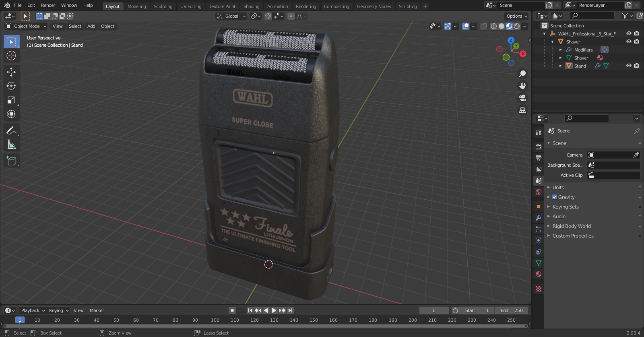Disable rendering of the Stand object
This screenshot has height=337, width=644.
tap(637, 66)
